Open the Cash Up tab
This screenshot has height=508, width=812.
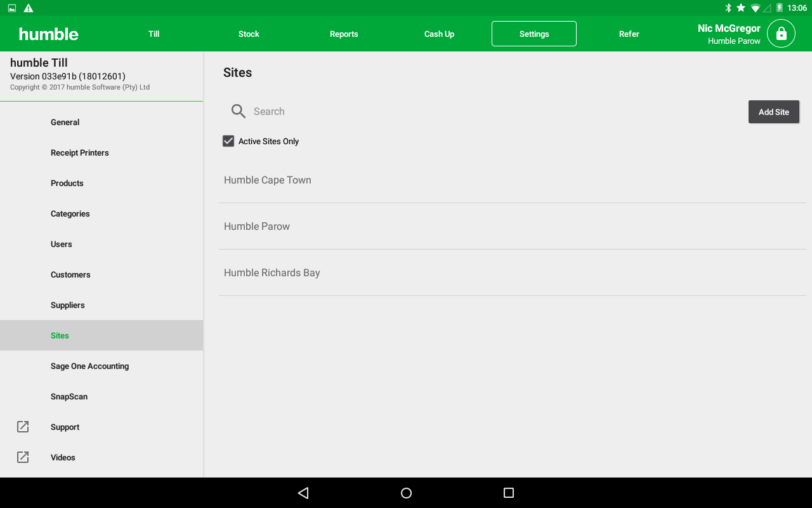coord(439,34)
